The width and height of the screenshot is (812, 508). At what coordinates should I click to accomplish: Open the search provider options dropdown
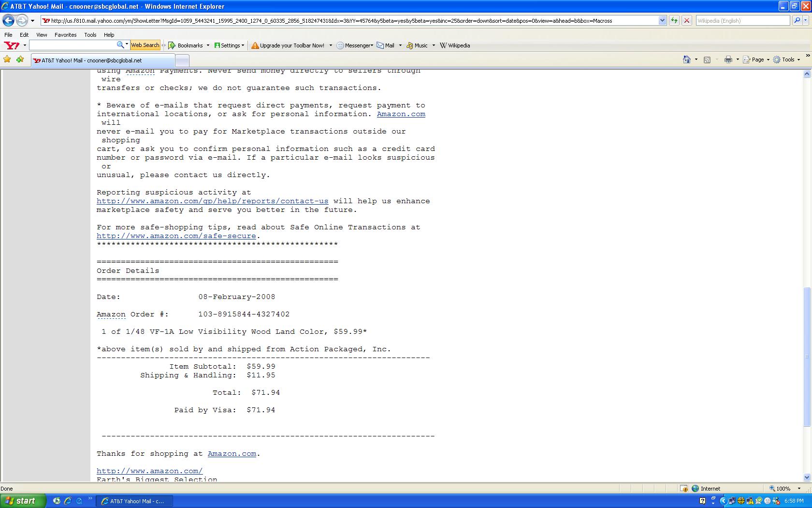(806, 20)
